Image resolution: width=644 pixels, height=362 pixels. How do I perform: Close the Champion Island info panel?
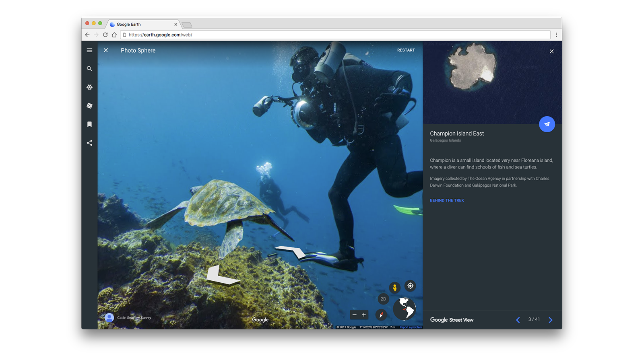[552, 51]
